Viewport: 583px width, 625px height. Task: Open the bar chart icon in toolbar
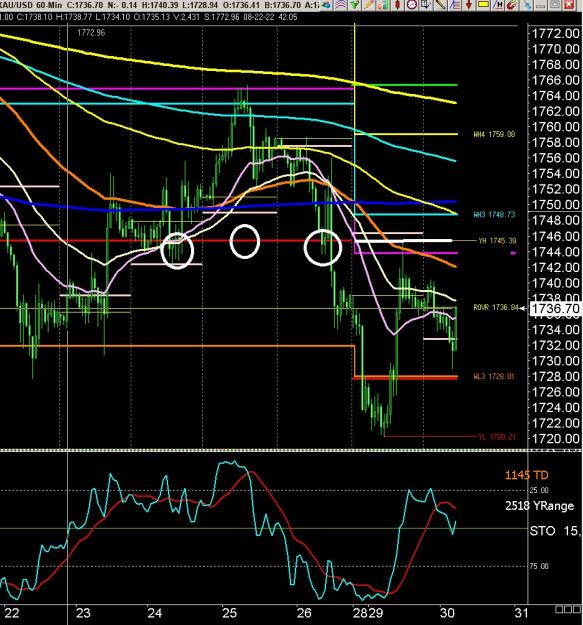pos(383,4)
